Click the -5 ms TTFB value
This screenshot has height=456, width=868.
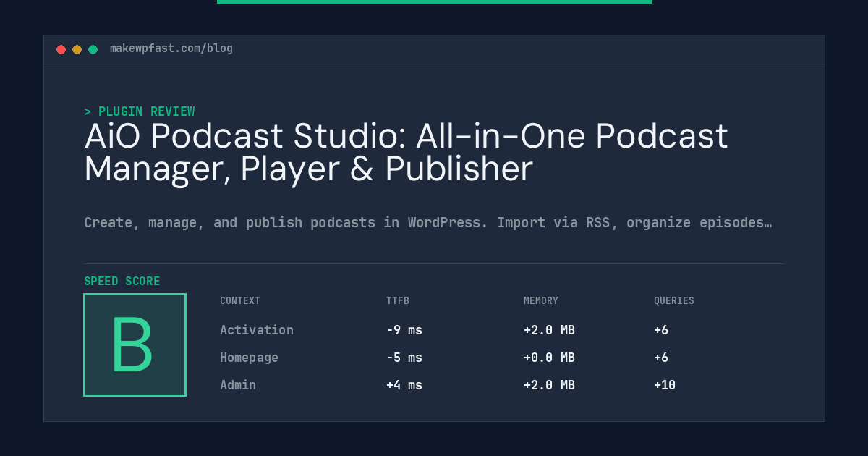404,358
